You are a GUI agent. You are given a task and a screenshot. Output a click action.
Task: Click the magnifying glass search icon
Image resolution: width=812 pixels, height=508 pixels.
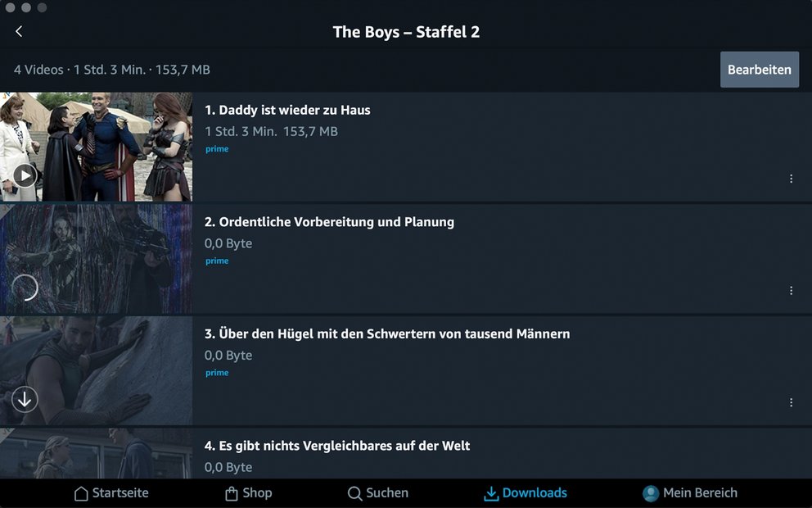(354, 493)
